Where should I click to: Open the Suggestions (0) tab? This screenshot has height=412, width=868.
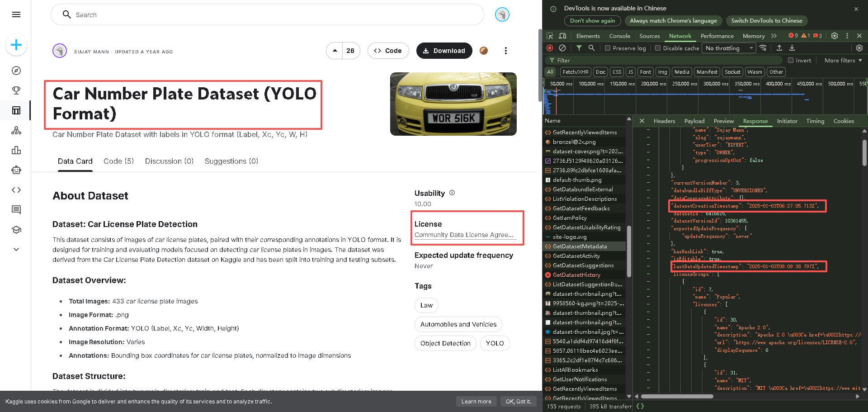[231, 161]
